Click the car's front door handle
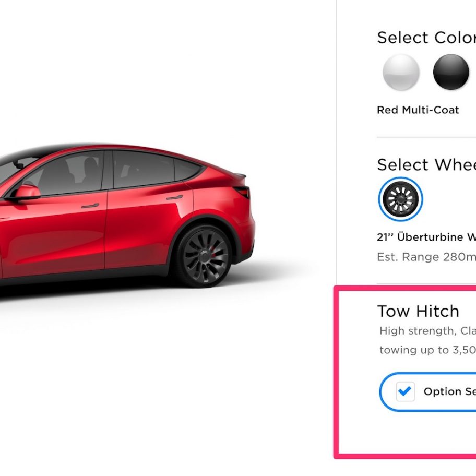Image resolution: width=476 pixels, height=476 pixels. (x=90, y=206)
